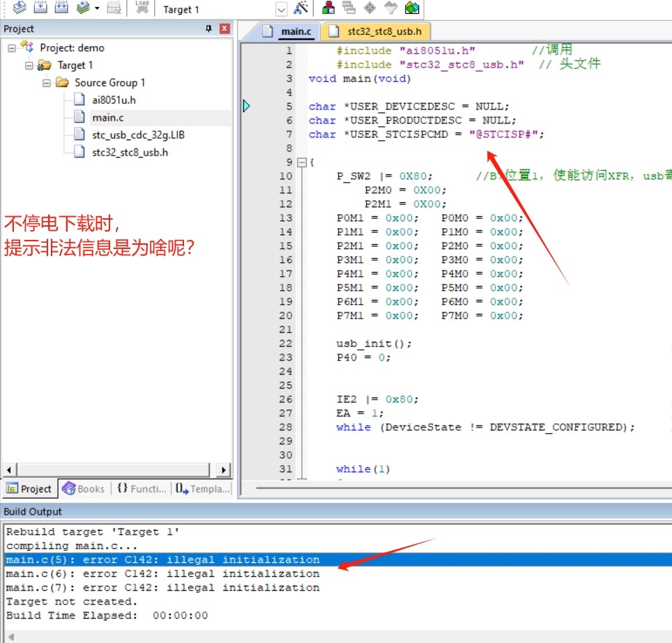Viewport: 672px width, 643px height.
Task: Switch to the stc32_stc8_usb.h editor tab
Action: tap(379, 31)
